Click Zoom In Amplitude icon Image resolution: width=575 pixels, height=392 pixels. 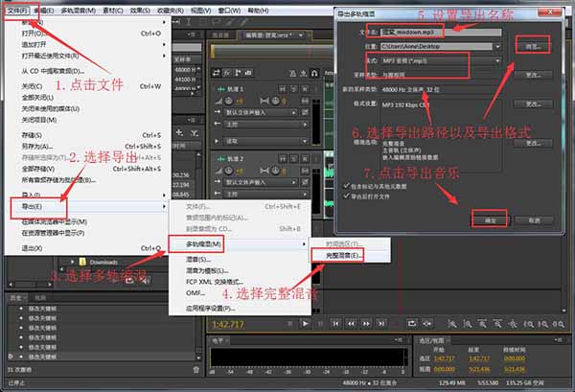coord(452,324)
